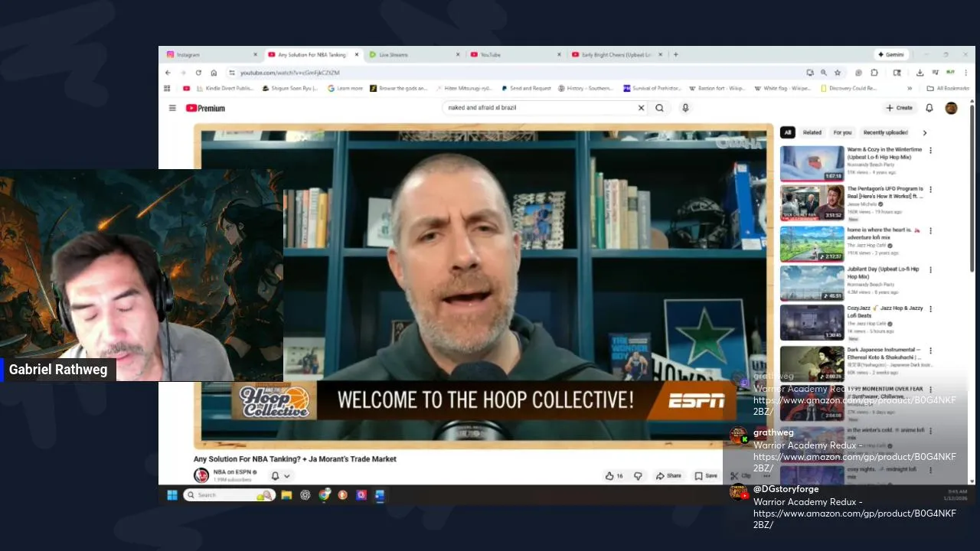Screen dimensions: 980x551
Task: Select the All filter chip
Action: 787,132
